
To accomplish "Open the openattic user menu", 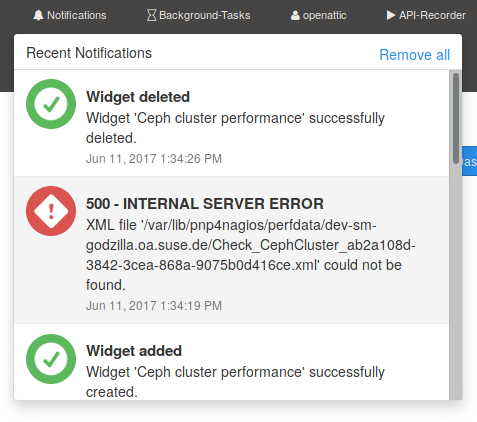I will [319, 15].
